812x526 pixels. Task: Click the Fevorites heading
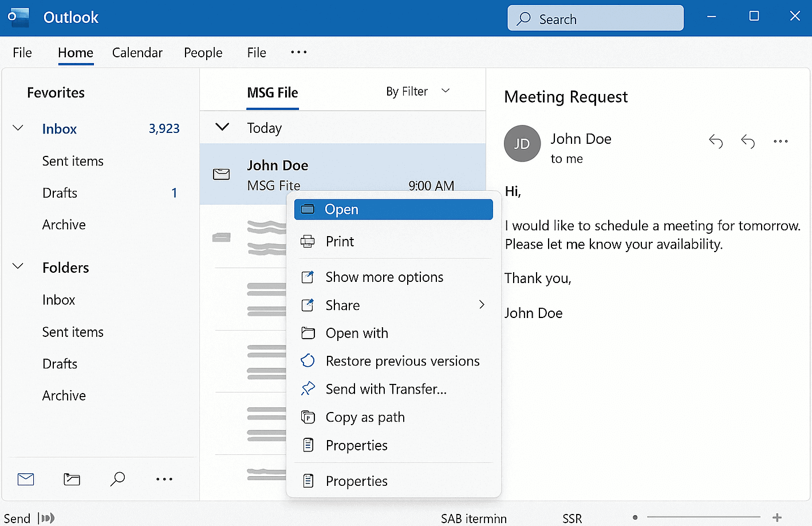(x=56, y=93)
